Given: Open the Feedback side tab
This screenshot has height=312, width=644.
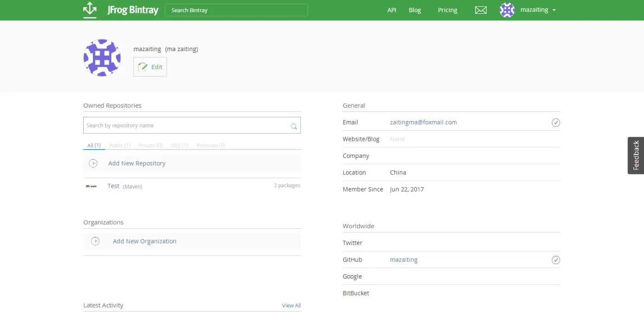Looking at the screenshot, I should [636, 156].
